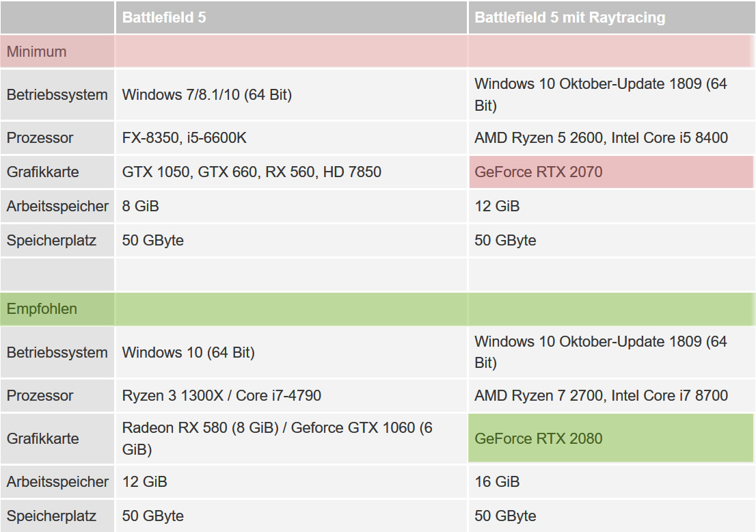The height and width of the screenshot is (532, 756).
Task: Click the red-highlighted "GeForce RTX 2070" cell
Action: tap(539, 172)
